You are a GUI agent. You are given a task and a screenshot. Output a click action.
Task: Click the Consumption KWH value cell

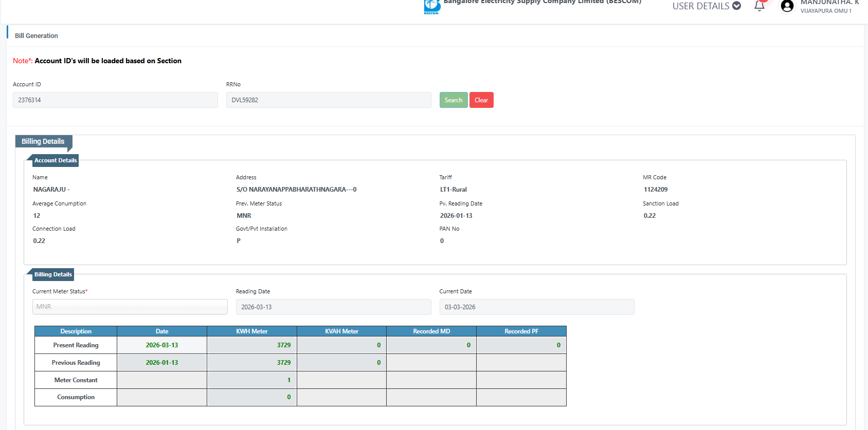(x=251, y=397)
